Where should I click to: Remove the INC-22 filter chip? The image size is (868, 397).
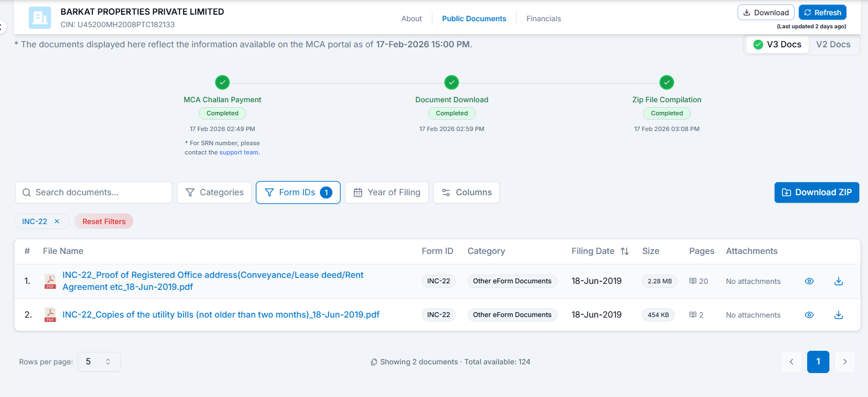[57, 221]
